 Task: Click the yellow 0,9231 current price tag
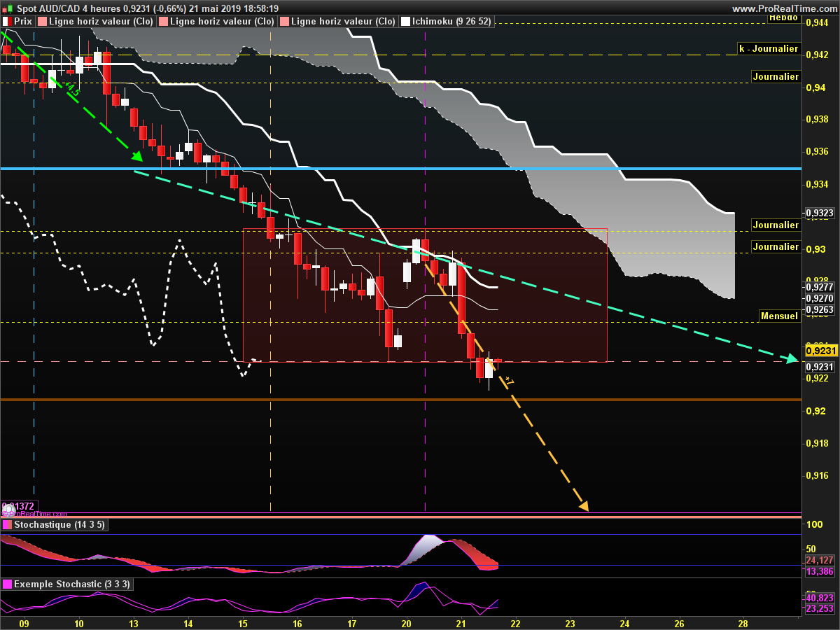(820, 351)
